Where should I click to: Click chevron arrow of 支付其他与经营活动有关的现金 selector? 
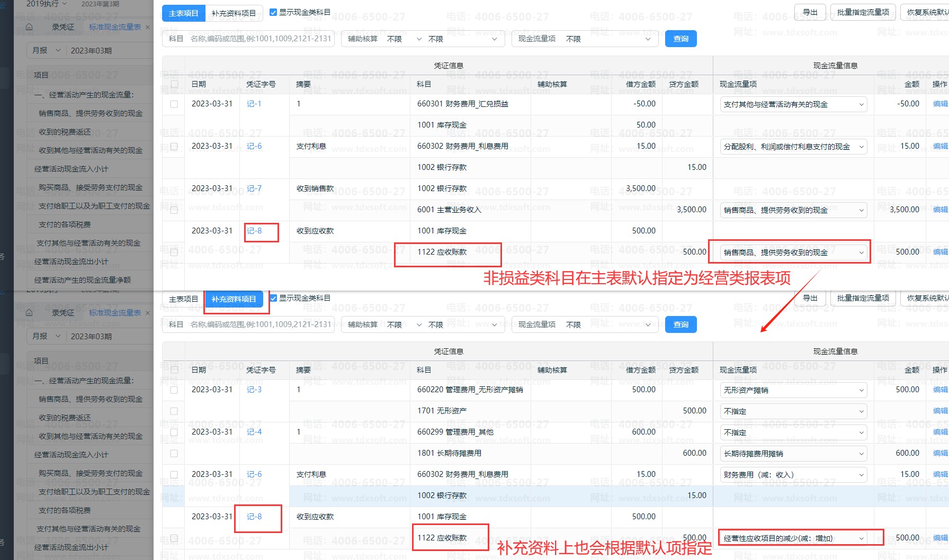(x=861, y=104)
